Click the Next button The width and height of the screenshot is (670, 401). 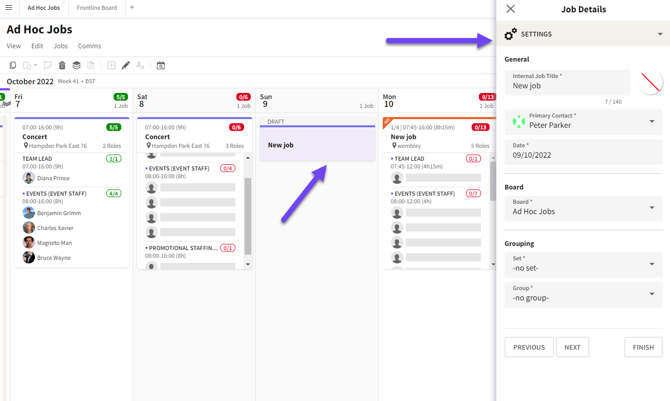tap(572, 347)
